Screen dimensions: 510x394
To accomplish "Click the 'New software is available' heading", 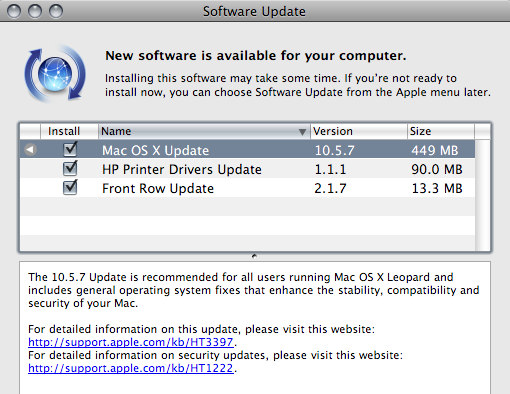I will (x=256, y=56).
